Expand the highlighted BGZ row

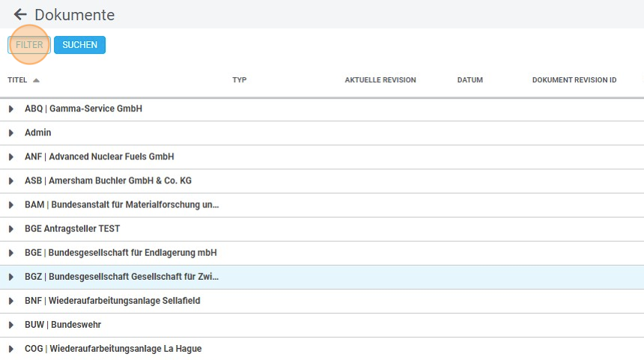pyautogui.click(x=11, y=277)
